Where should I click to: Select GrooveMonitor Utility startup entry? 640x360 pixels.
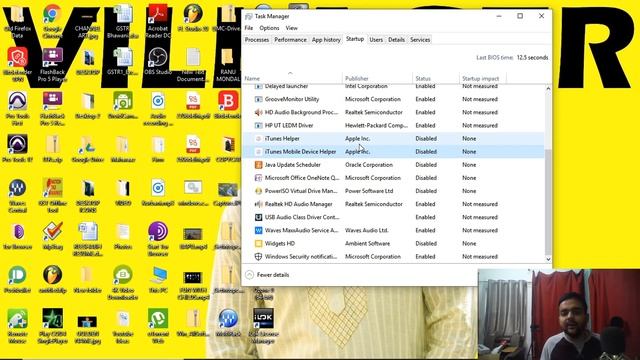393,99
